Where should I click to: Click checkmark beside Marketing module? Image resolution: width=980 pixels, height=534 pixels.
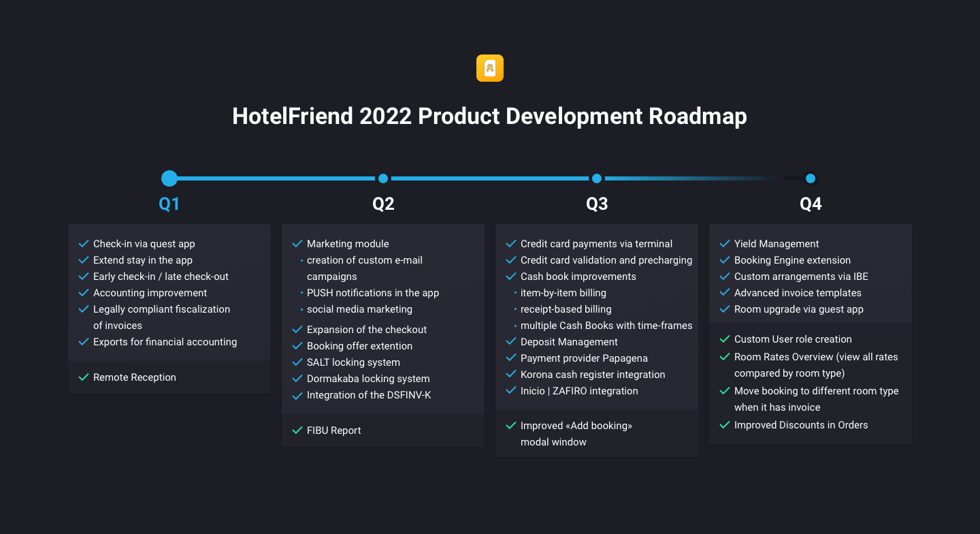click(x=297, y=244)
